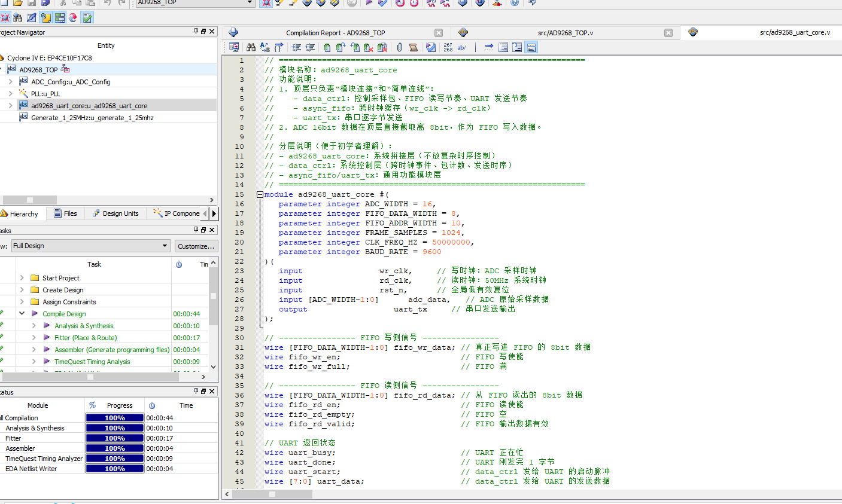Expand the PLL:u_PLL entity
Screen dimensions: 842x504
[x=10, y=94]
